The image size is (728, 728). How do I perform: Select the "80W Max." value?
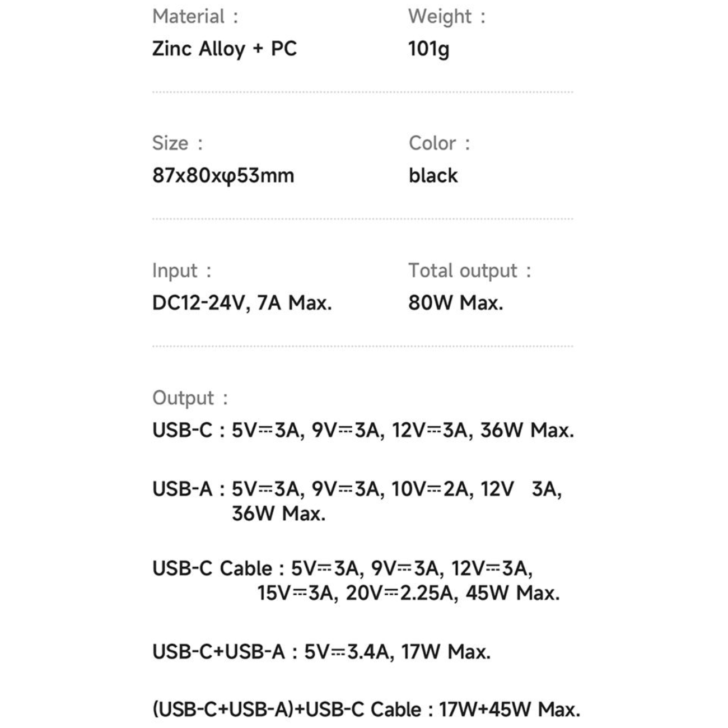point(455,303)
